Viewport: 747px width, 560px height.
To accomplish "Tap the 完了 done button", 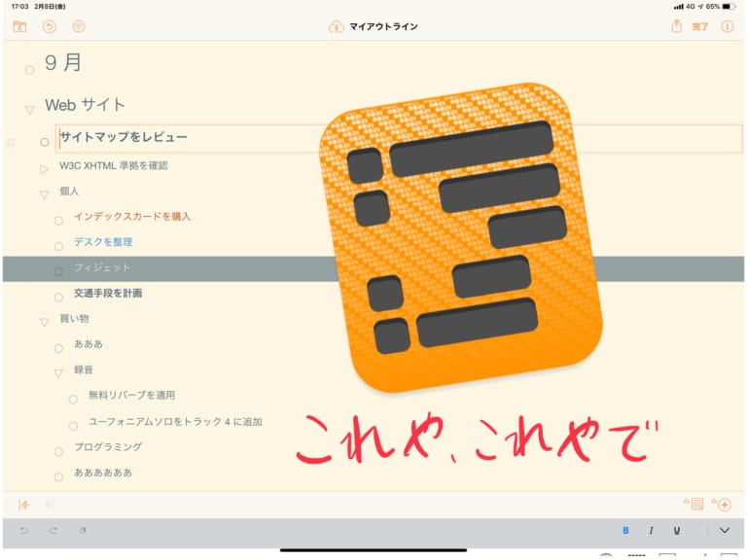I will tap(700, 26).
